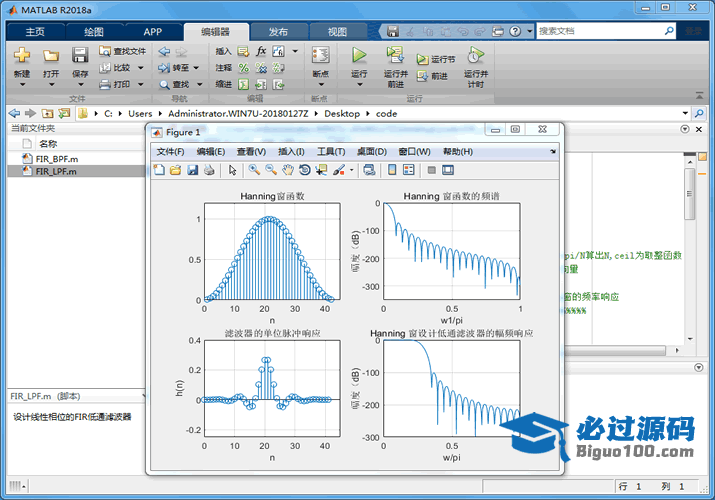
Task: Open Figure 1 Window (窗口) menu
Action: [x=414, y=151]
